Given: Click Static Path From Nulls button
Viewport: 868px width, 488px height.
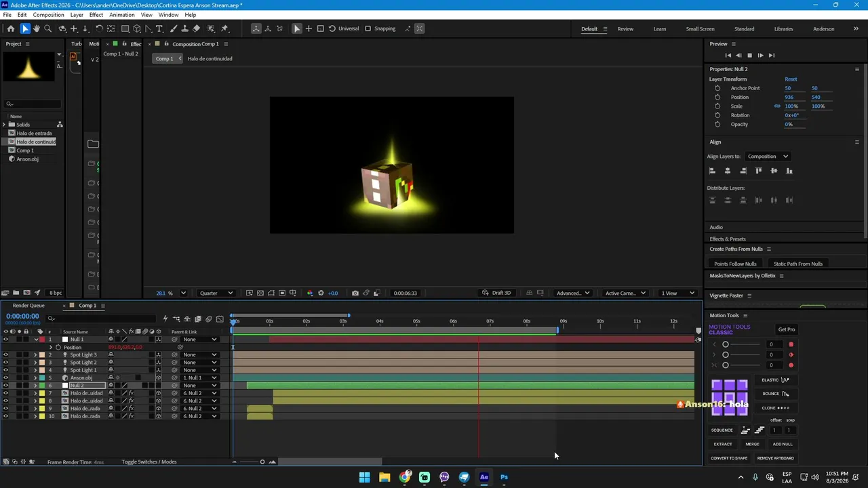Looking at the screenshot, I should click(798, 264).
